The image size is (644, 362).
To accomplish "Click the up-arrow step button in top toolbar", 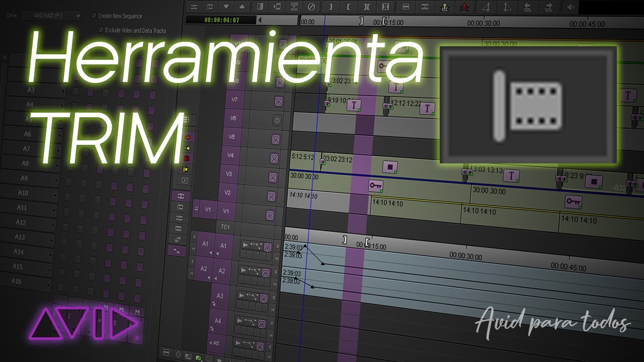I will (x=243, y=7).
